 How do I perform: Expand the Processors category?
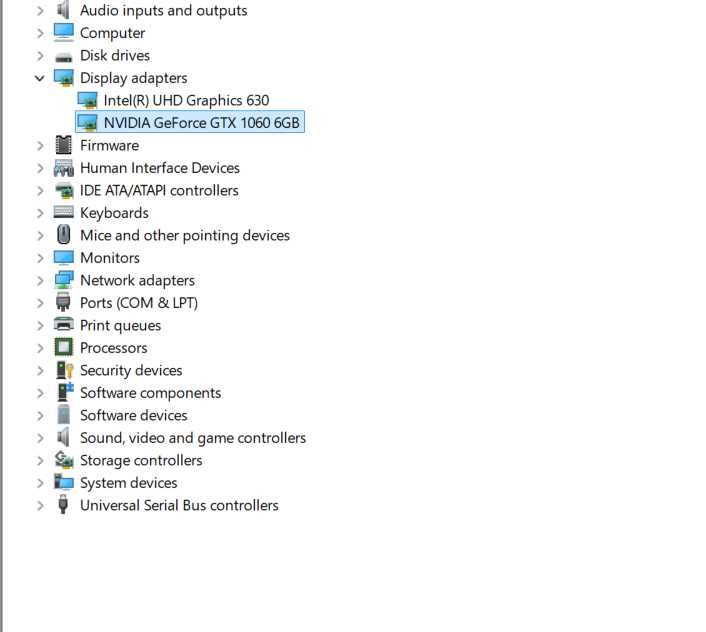click(x=40, y=348)
